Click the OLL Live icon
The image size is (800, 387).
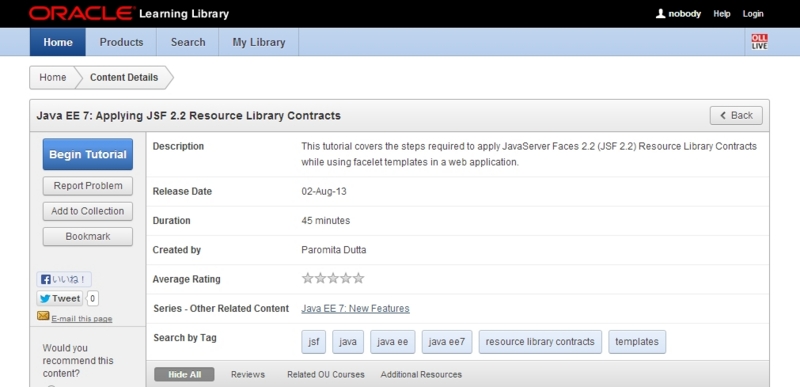759,42
